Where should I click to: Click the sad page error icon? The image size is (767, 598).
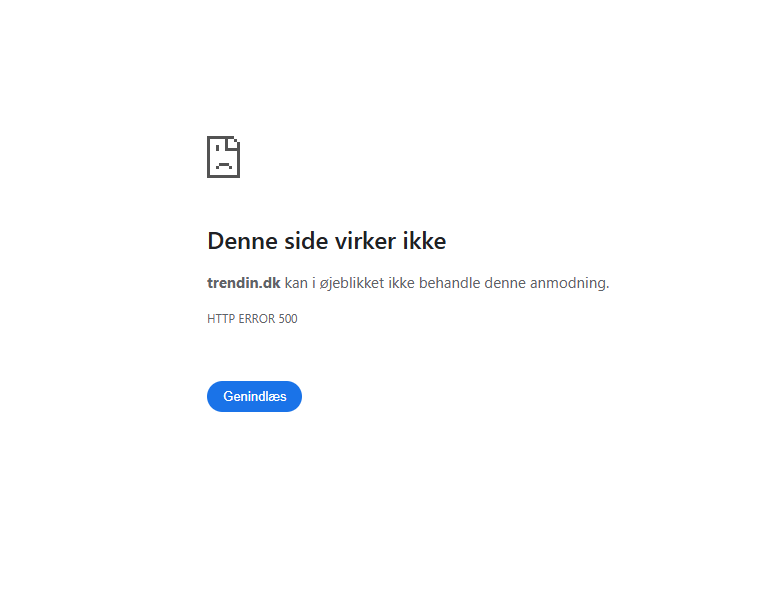(x=224, y=157)
